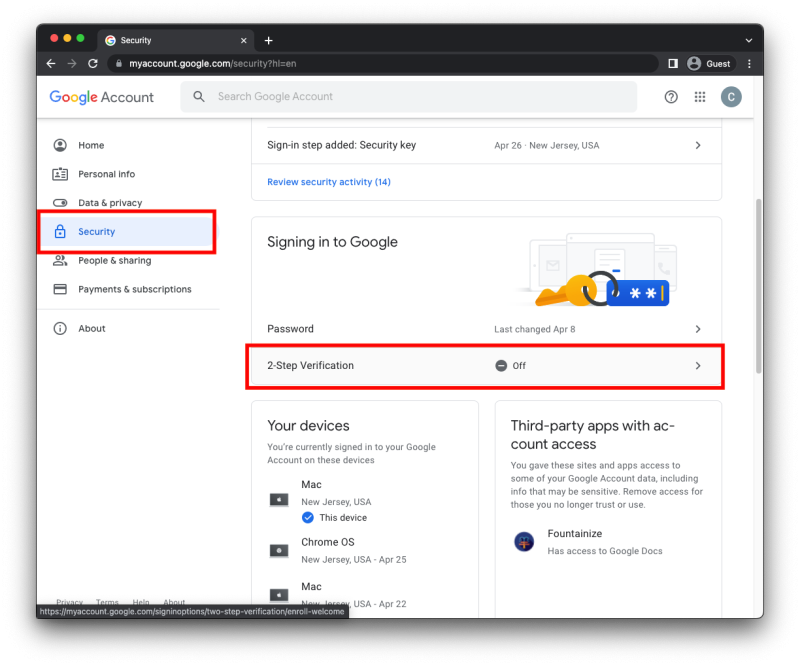The width and height of the screenshot is (800, 666).
Task: Click the Fountainize app icon
Action: click(x=524, y=542)
